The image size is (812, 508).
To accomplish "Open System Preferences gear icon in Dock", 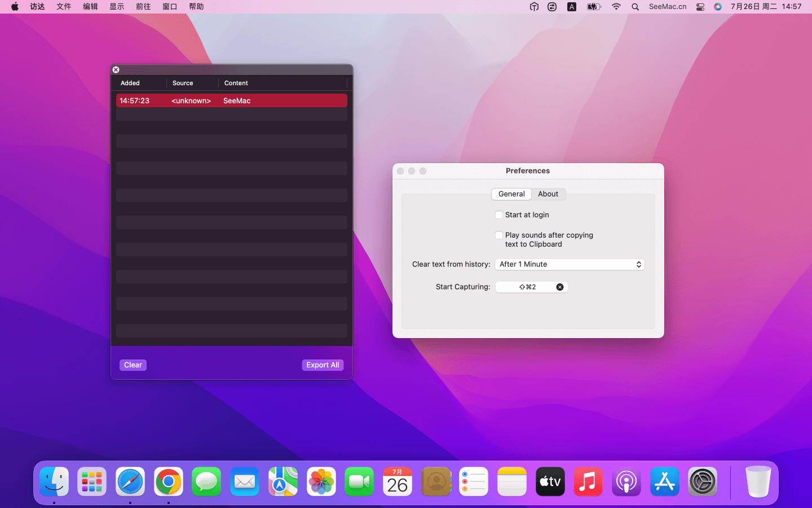I will pyautogui.click(x=703, y=482).
